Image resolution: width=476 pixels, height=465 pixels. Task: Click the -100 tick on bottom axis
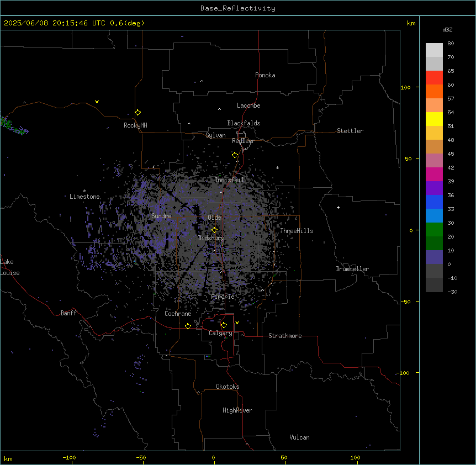(x=69, y=457)
